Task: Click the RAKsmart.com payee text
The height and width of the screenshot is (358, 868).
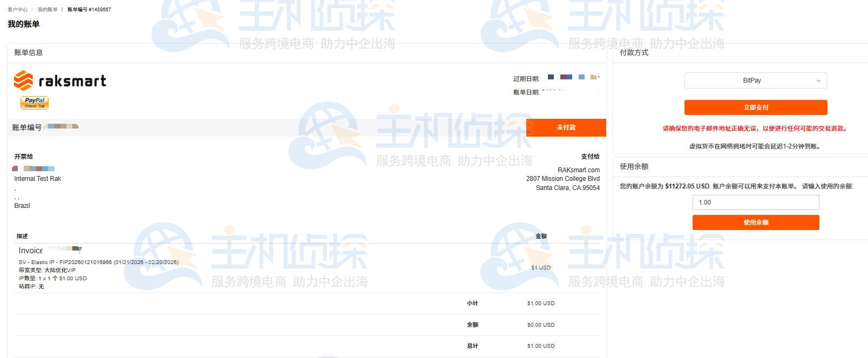Action: [x=579, y=170]
